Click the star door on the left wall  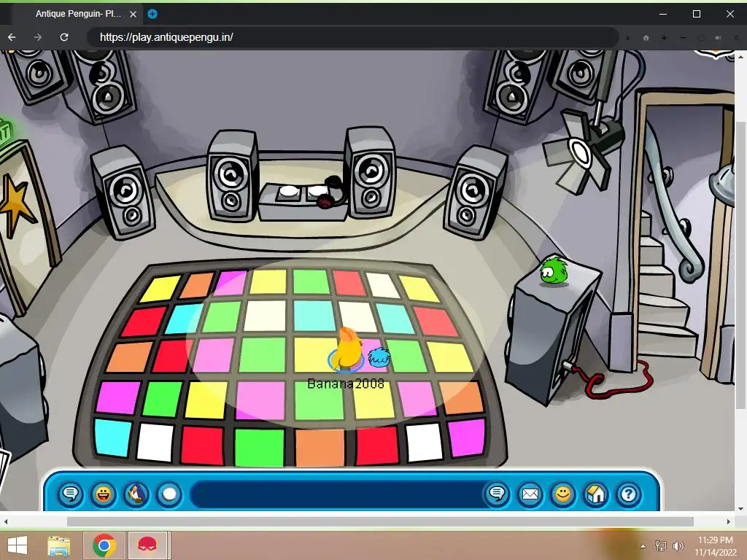[x=24, y=224]
